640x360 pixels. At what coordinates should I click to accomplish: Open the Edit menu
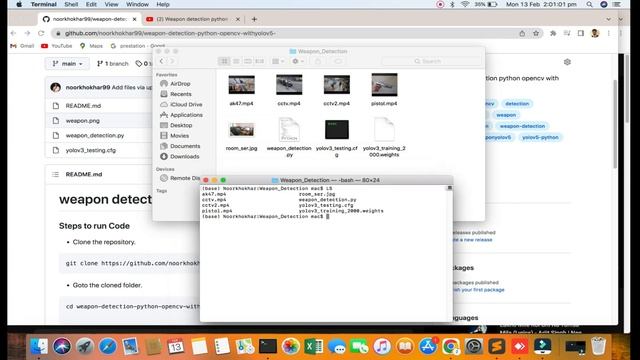point(91,4)
